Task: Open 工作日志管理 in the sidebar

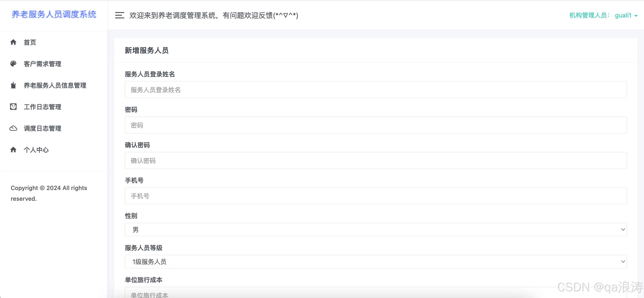Action: pyautogui.click(x=43, y=107)
